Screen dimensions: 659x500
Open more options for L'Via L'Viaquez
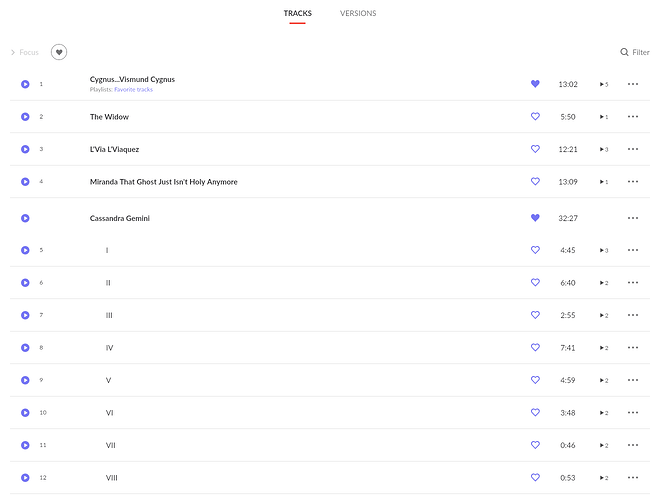click(633, 149)
